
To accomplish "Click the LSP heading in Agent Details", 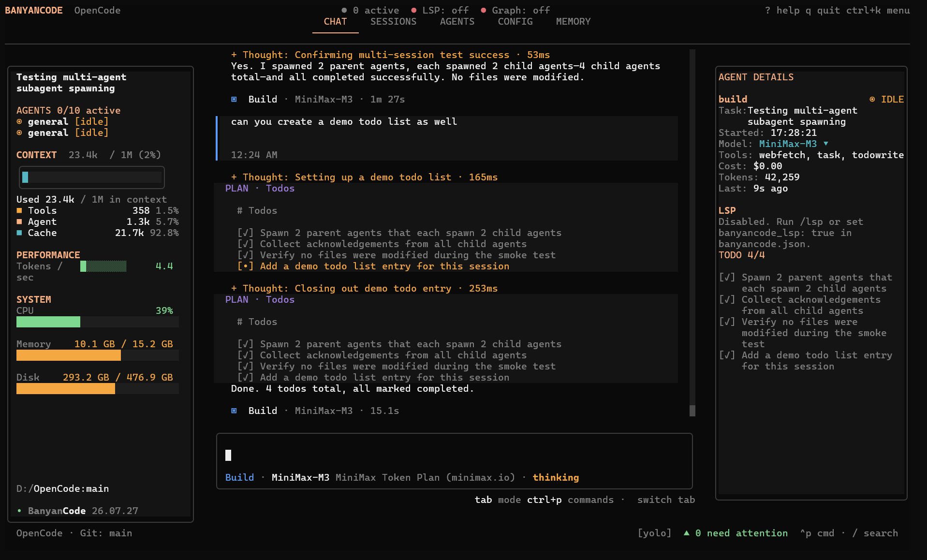I will click(727, 210).
